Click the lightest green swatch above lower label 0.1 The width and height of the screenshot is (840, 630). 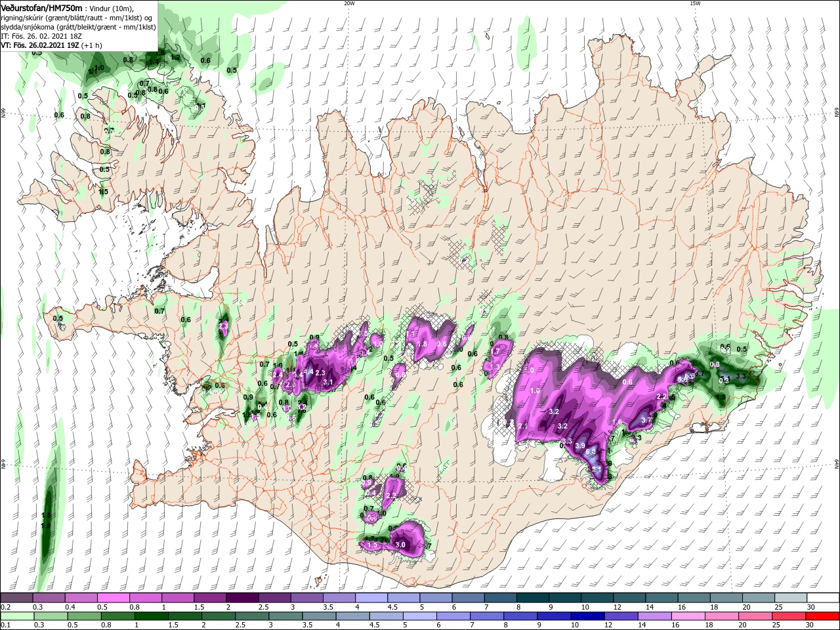pos(16,616)
